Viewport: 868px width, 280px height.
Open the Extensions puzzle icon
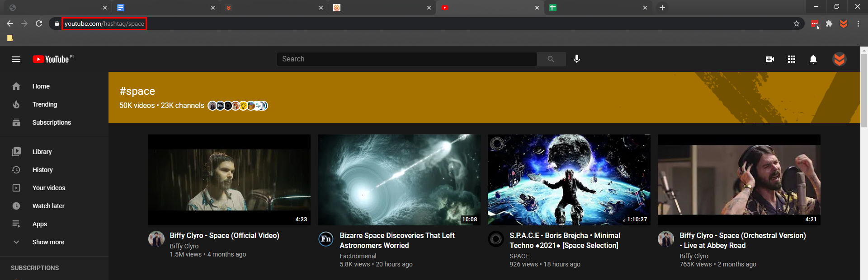pos(829,23)
